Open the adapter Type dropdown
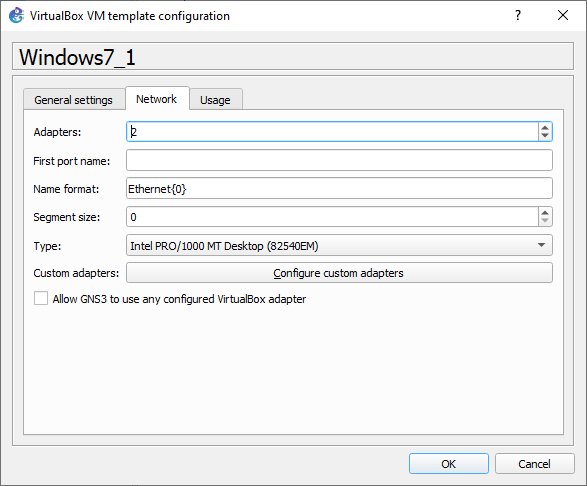 (339, 246)
